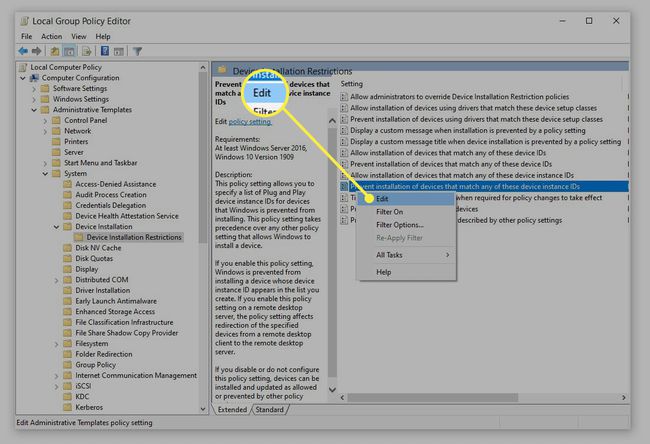Click Show/Hide console tree toolbar icon
This screenshot has width=650, height=444.
pos(69,51)
